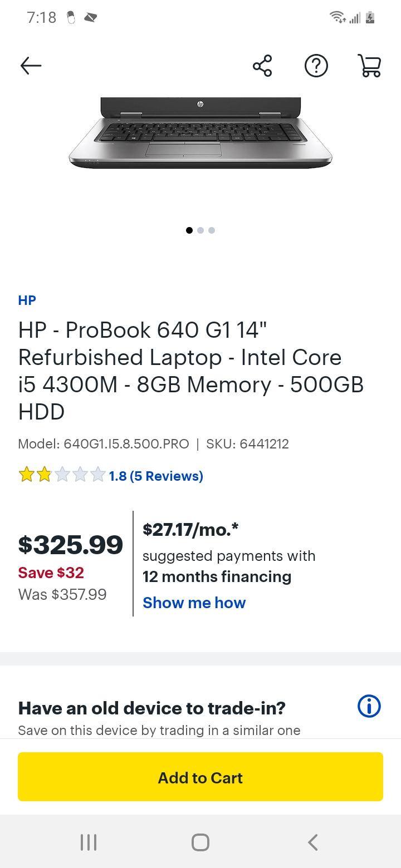401x868 pixels.
Task: Select the second image carousel dot
Action: (200, 230)
